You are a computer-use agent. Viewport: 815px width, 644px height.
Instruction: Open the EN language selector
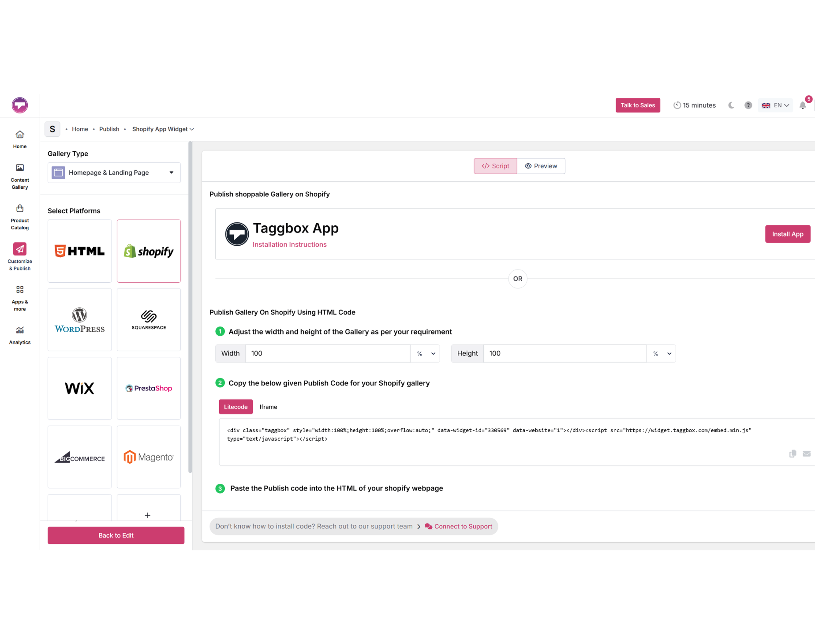[x=775, y=105]
